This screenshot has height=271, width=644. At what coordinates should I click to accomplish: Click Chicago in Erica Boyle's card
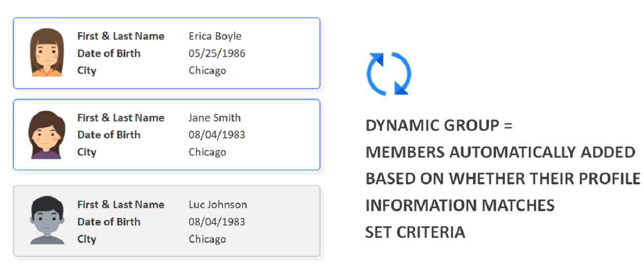(x=207, y=71)
